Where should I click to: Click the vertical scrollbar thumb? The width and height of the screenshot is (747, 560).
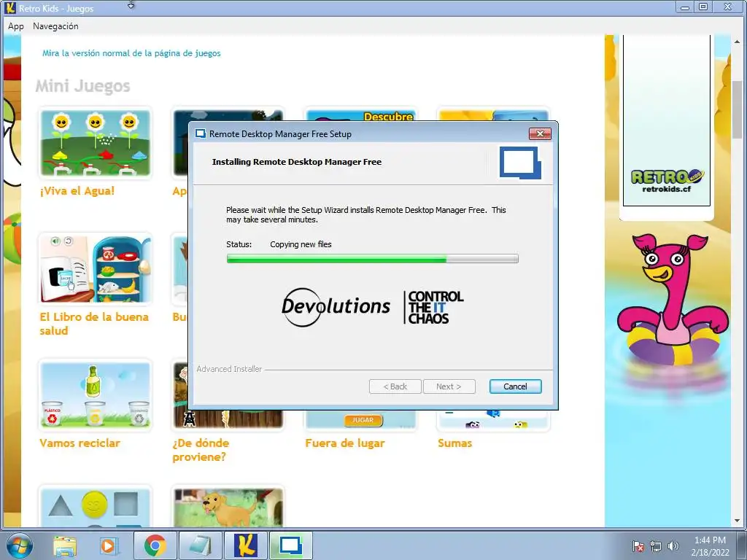click(x=737, y=109)
